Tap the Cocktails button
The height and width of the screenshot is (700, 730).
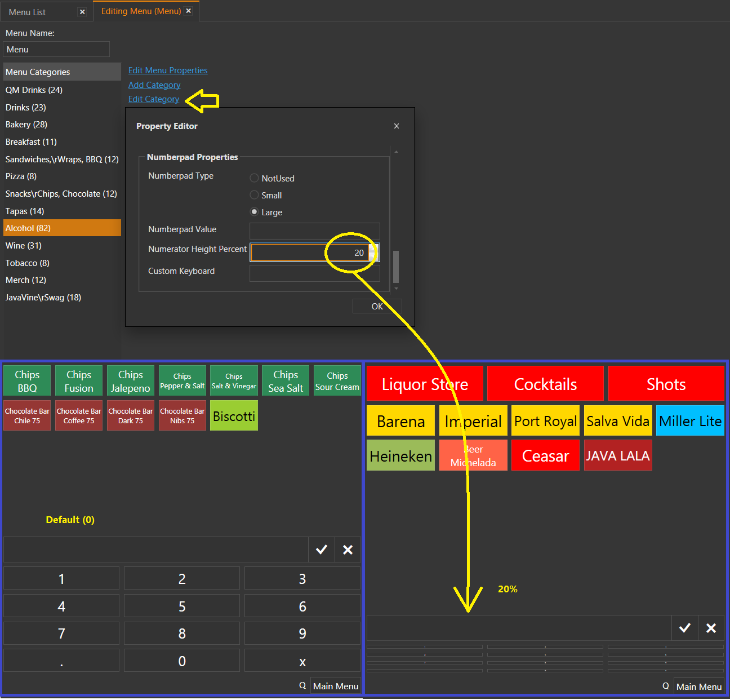[x=545, y=384]
